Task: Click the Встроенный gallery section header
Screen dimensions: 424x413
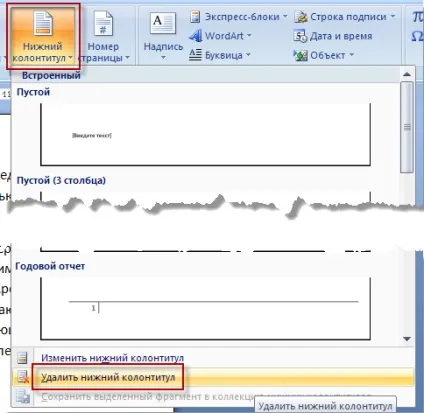Action: point(51,75)
